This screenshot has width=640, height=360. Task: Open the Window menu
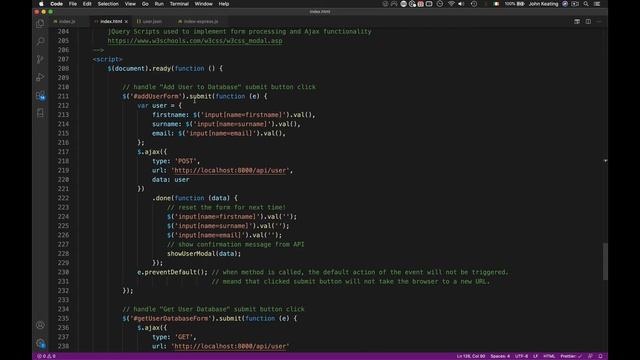point(203,4)
